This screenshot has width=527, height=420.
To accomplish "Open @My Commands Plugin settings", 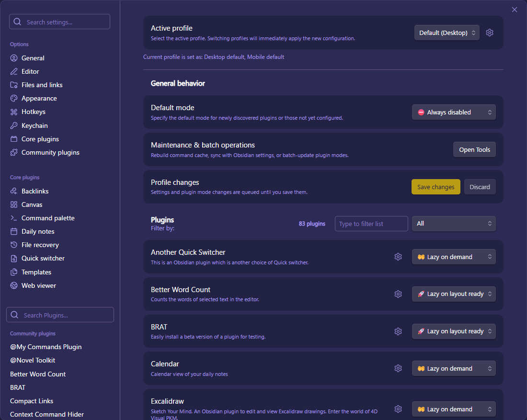I will 46,347.
